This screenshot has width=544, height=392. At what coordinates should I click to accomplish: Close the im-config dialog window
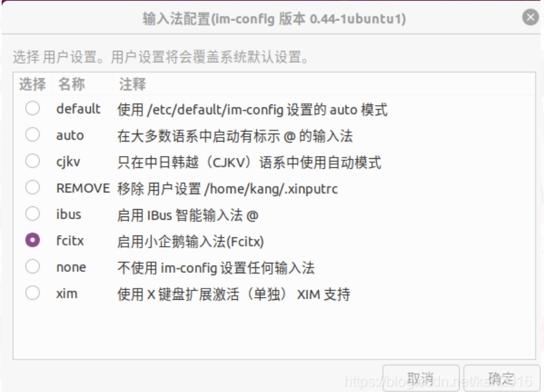pyautogui.click(x=531, y=17)
